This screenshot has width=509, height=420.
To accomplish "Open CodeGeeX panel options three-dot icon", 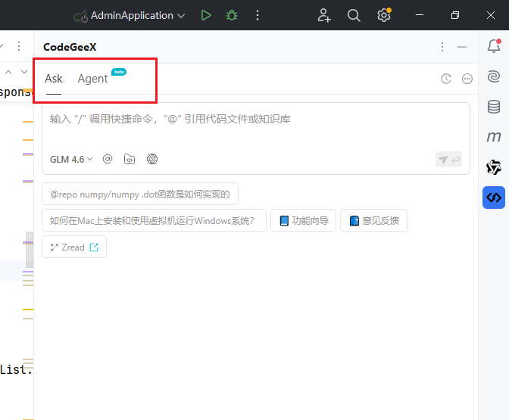I will click(442, 47).
